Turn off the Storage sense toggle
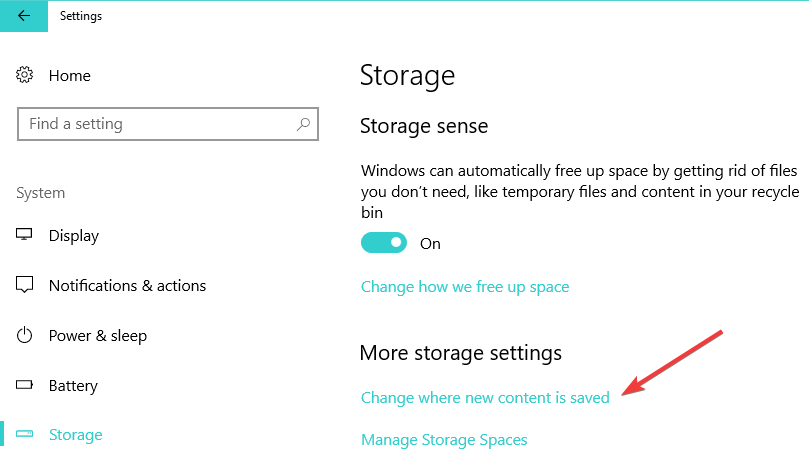The height and width of the screenshot is (467, 809). coord(384,243)
